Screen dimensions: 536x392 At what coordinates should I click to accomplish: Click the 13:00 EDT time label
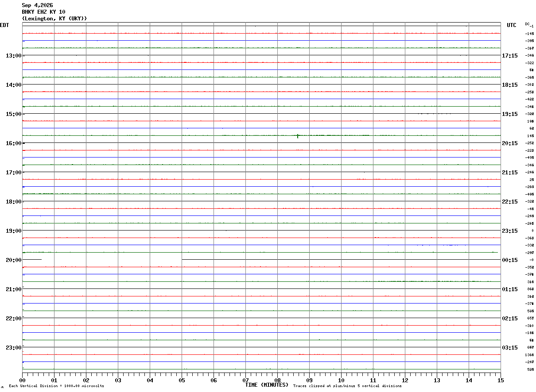tap(13, 56)
